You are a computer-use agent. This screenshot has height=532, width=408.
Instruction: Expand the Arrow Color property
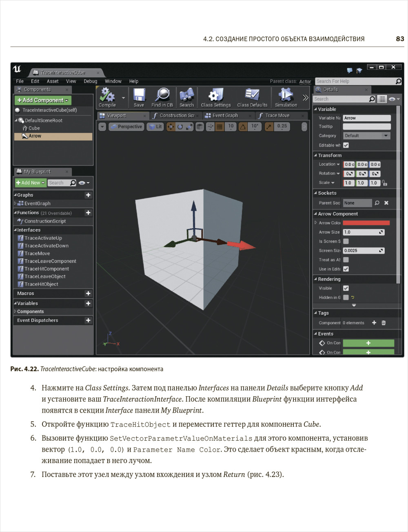[315, 223]
